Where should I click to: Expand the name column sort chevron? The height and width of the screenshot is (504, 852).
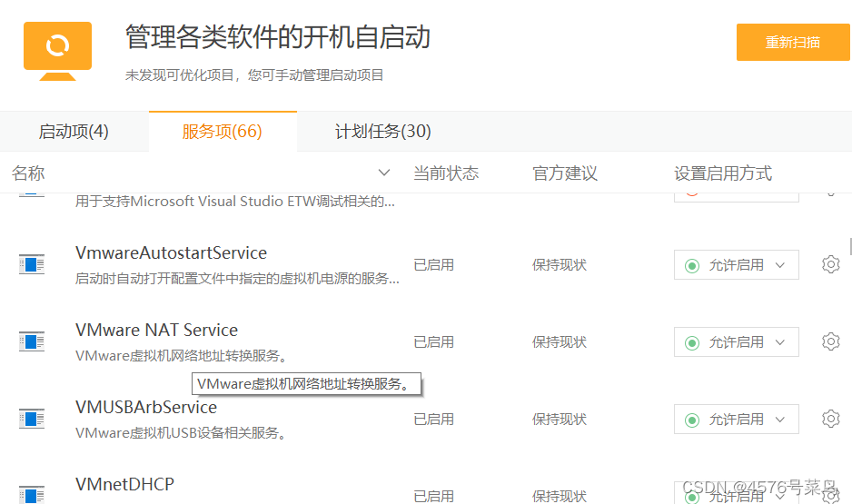[x=384, y=173]
